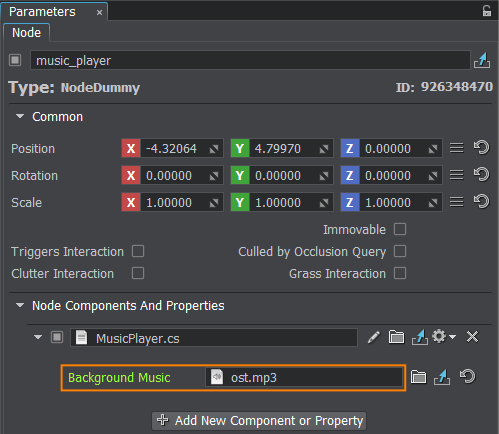Collapse the Common section
Screen dimensions: 499x434
20,116
